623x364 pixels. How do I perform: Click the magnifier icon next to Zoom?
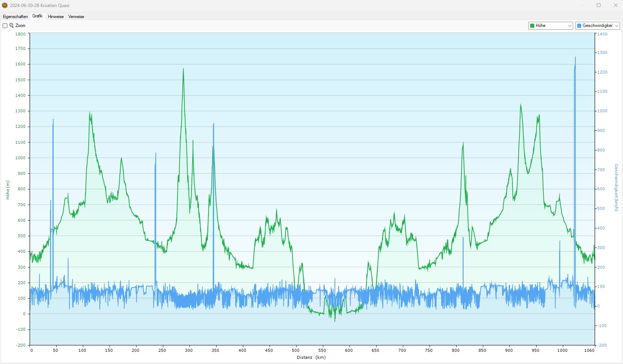11,25
